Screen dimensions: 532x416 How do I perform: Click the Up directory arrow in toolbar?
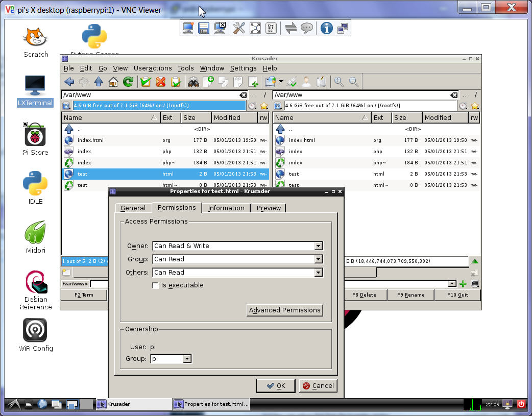(99, 82)
